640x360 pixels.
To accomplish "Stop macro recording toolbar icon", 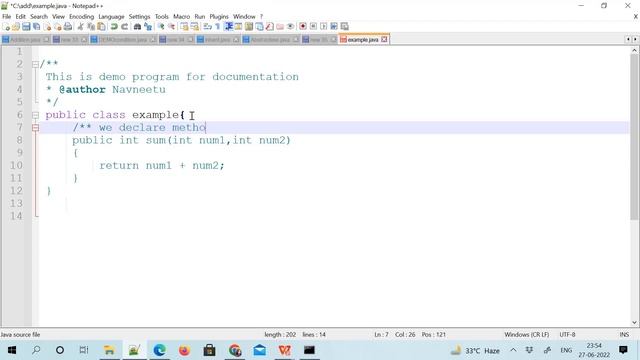I will (x=313, y=27).
